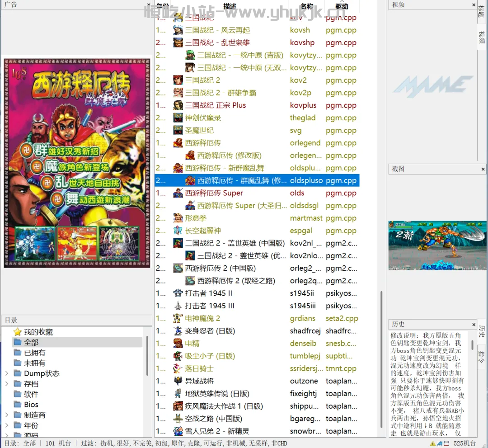
Task: Click the warning status bar icon
Action: [x=433, y=443]
